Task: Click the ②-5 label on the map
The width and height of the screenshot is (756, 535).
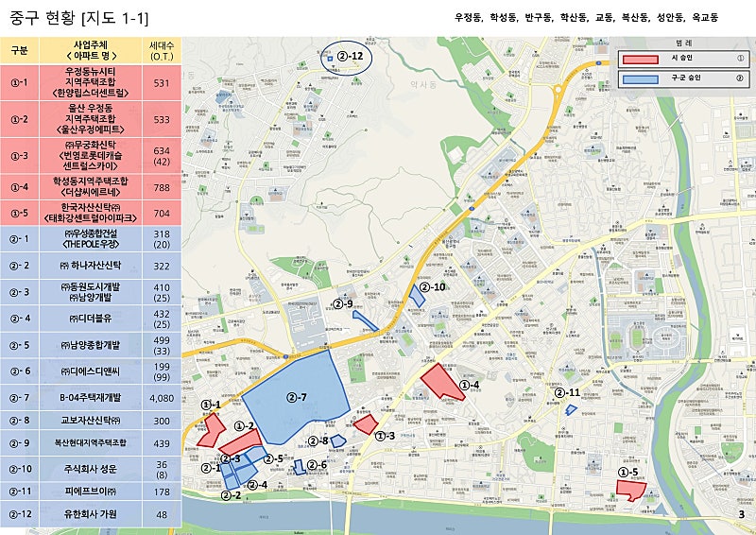Action: click(273, 458)
